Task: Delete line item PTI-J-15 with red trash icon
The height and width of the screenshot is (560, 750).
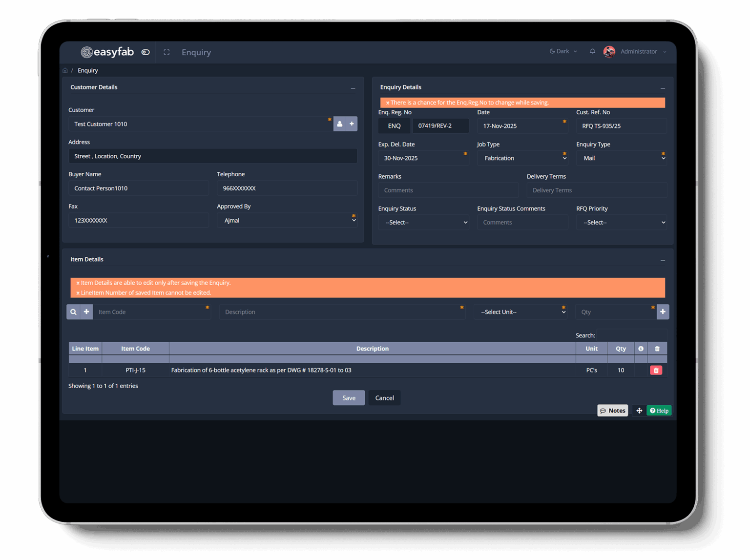Action: point(656,371)
